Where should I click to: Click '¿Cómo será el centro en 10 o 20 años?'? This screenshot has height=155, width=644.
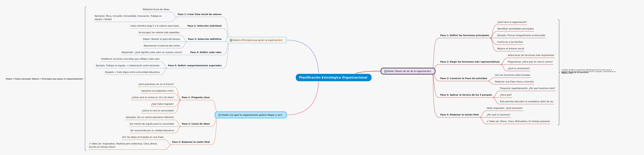(153, 97)
